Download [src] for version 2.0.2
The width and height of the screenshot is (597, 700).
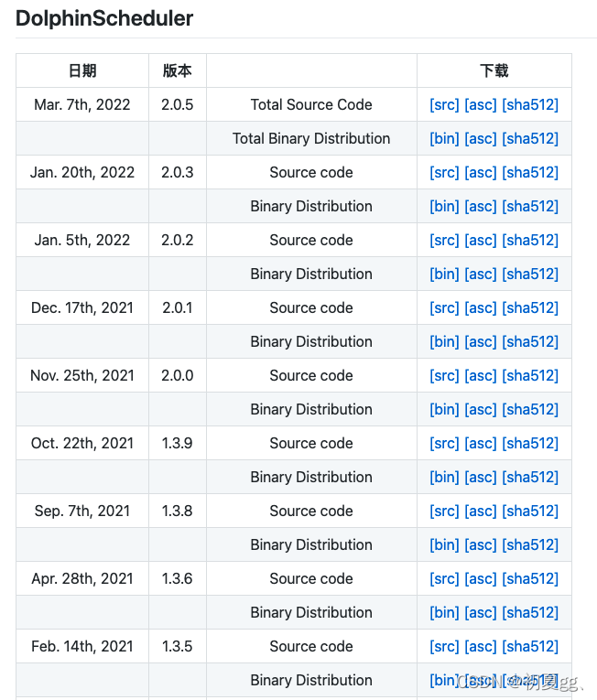[x=444, y=240]
